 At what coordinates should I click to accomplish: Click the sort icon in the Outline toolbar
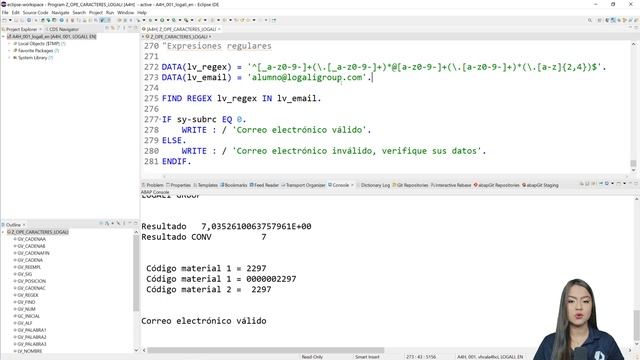pyautogui.click(x=107, y=224)
